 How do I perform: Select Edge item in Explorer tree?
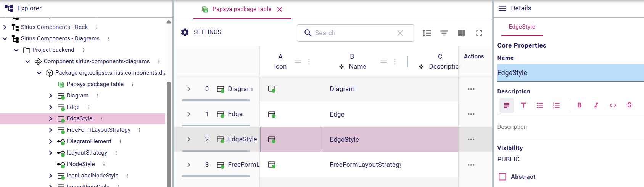(73, 107)
